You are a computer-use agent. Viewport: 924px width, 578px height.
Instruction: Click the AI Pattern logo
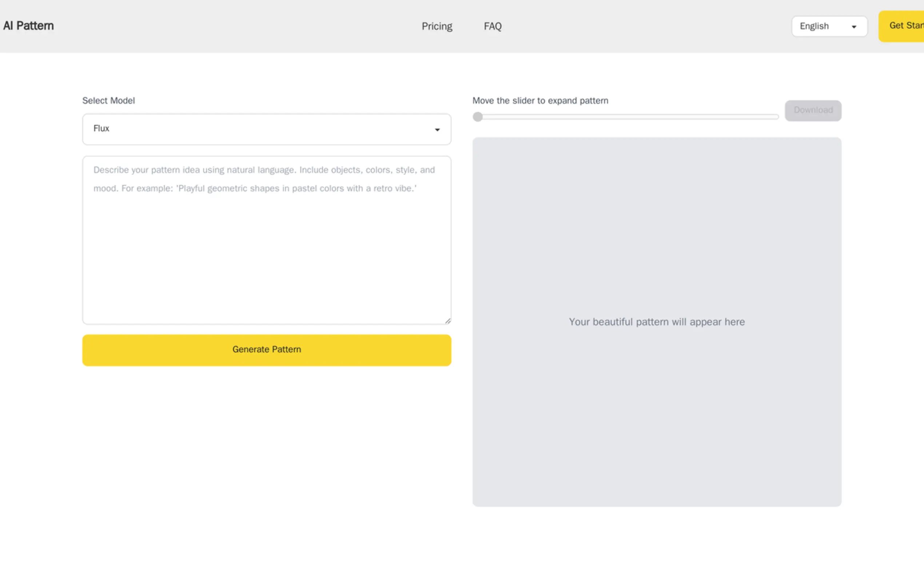(x=29, y=26)
